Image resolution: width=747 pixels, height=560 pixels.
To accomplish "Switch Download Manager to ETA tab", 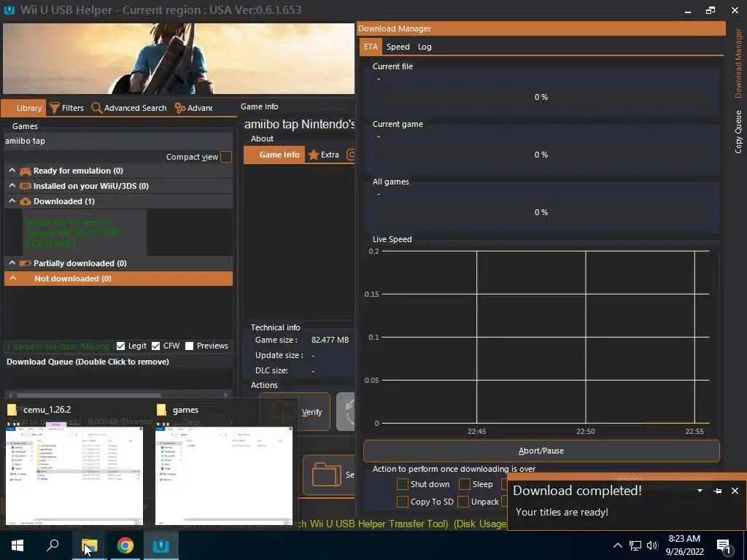I will tap(371, 47).
